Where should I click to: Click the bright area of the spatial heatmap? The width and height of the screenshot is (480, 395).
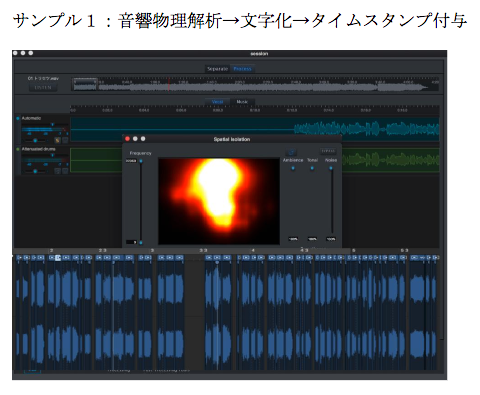pos(218,187)
